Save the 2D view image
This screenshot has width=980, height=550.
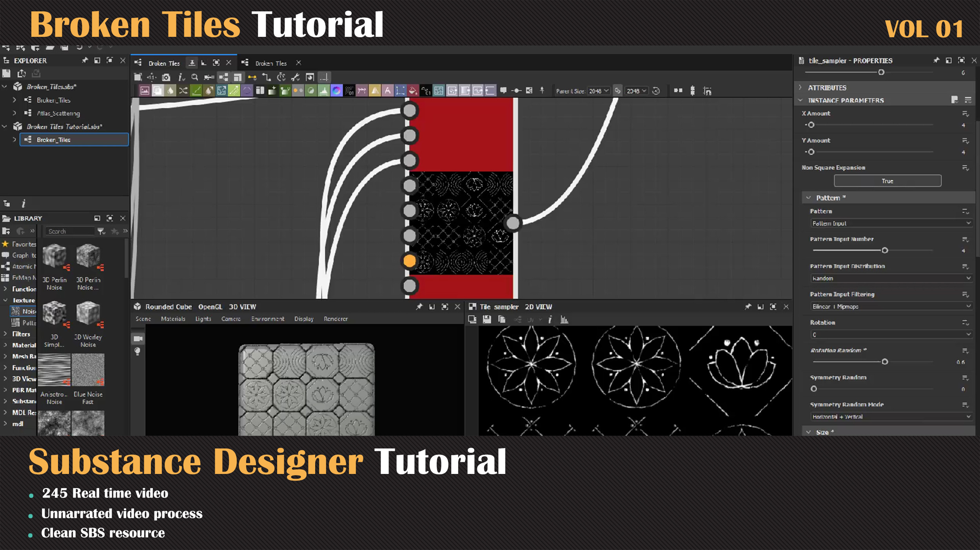pos(486,319)
